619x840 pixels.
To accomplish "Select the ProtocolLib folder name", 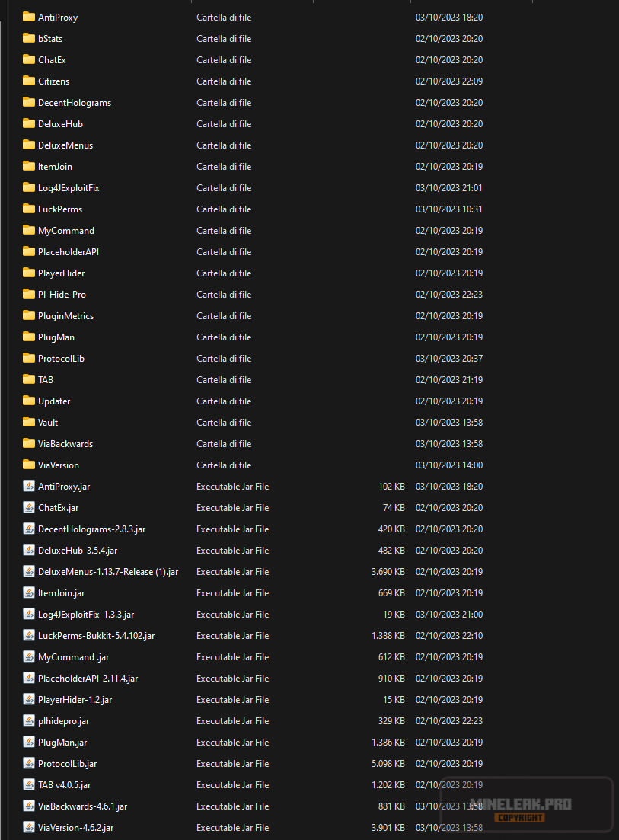I will click(61, 358).
